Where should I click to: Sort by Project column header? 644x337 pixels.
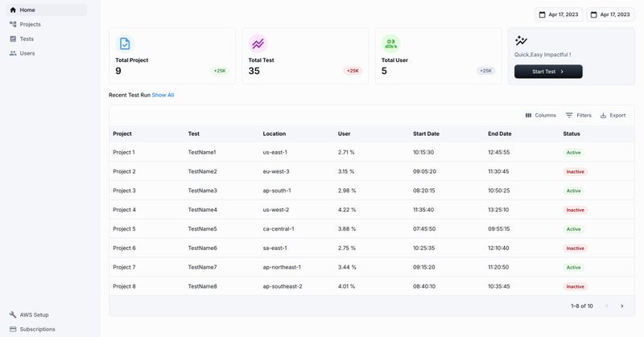(x=122, y=134)
